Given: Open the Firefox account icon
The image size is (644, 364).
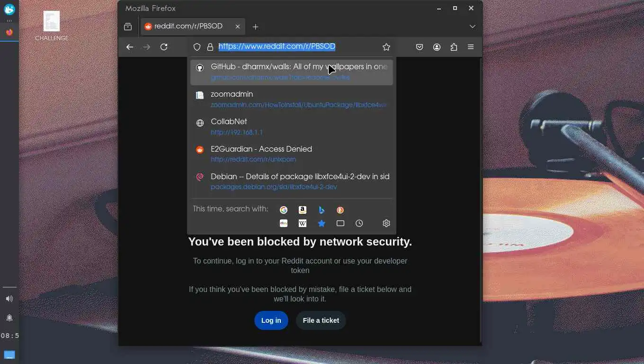Looking at the screenshot, I should (x=437, y=47).
